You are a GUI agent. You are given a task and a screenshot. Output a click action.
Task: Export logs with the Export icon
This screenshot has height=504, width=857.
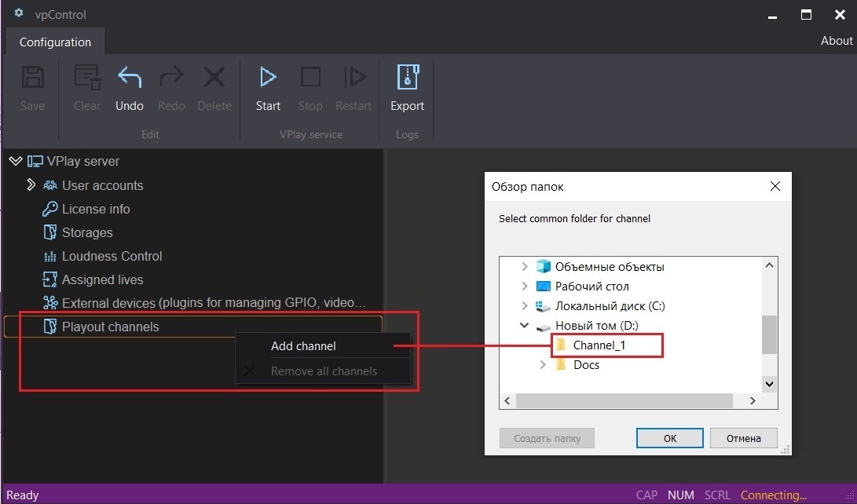[x=408, y=77]
